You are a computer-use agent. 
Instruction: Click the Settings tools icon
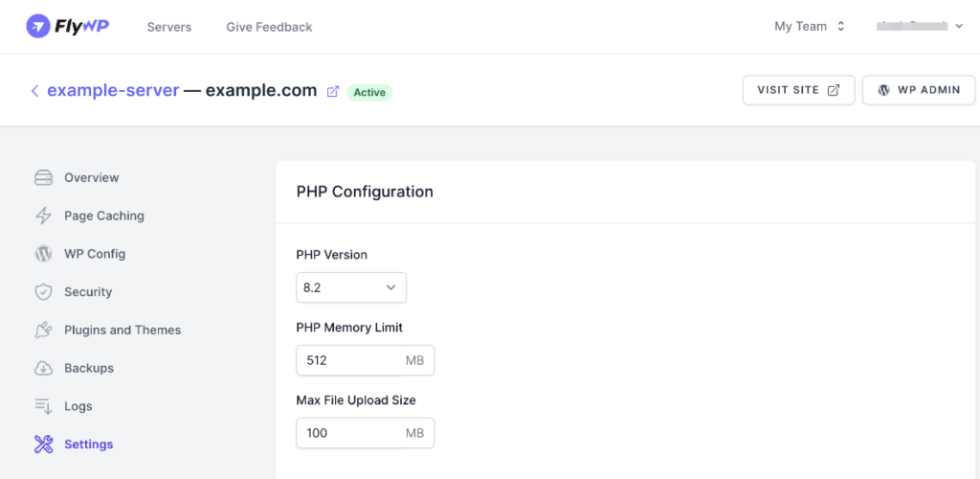click(43, 445)
